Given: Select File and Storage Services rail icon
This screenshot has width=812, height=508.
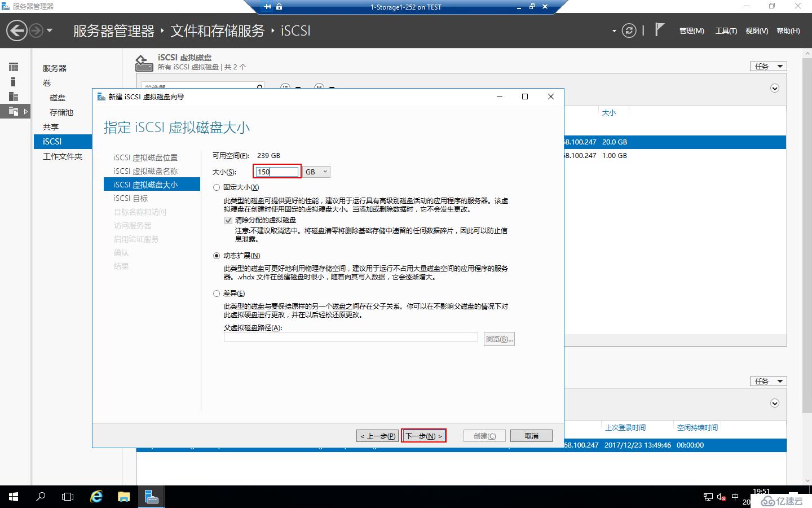Looking at the screenshot, I should (x=14, y=111).
